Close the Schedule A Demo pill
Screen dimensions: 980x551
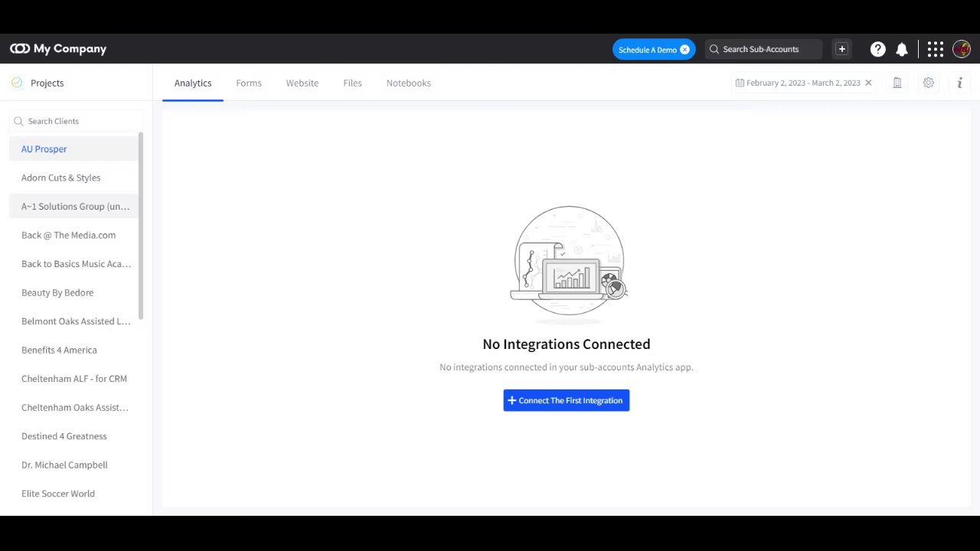(x=684, y=50)
